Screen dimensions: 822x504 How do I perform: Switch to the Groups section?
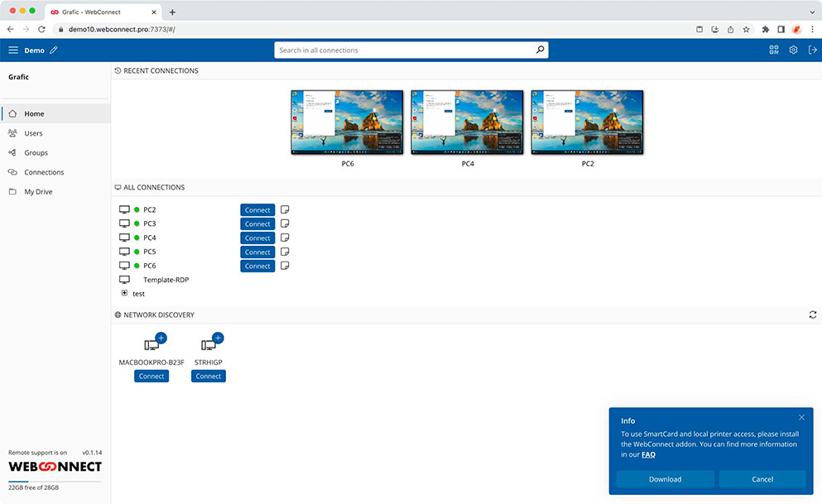pos(33,152)
